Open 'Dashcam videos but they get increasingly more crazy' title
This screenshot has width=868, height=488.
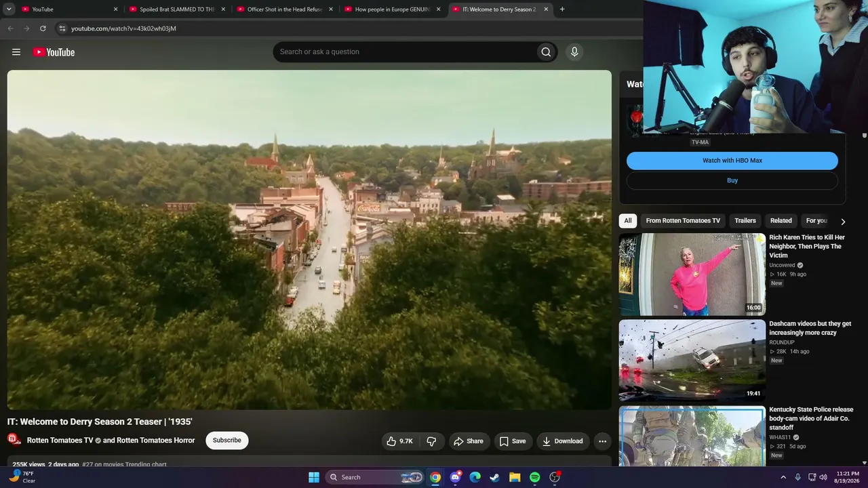tap(810, 328)
